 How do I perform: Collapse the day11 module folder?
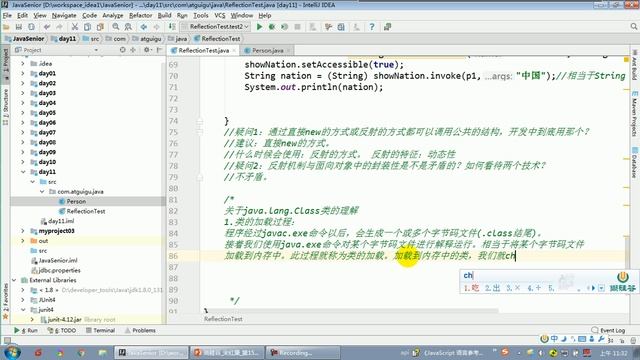[x=23, y=172]
